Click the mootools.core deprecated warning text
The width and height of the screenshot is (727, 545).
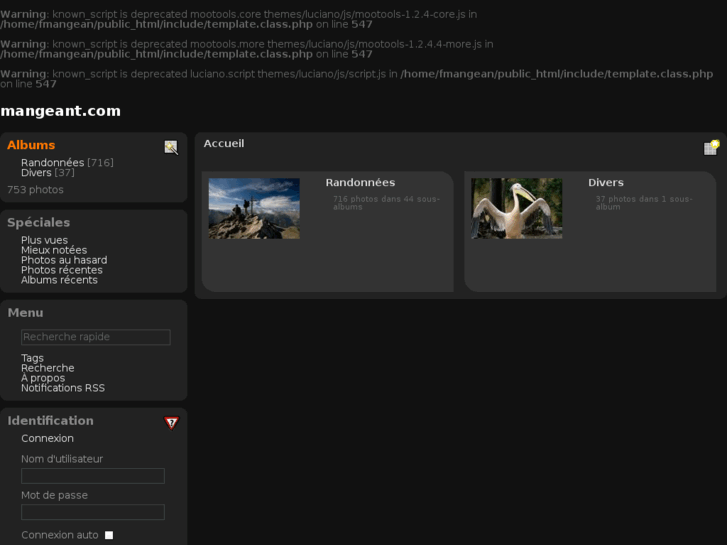[239, 19]
